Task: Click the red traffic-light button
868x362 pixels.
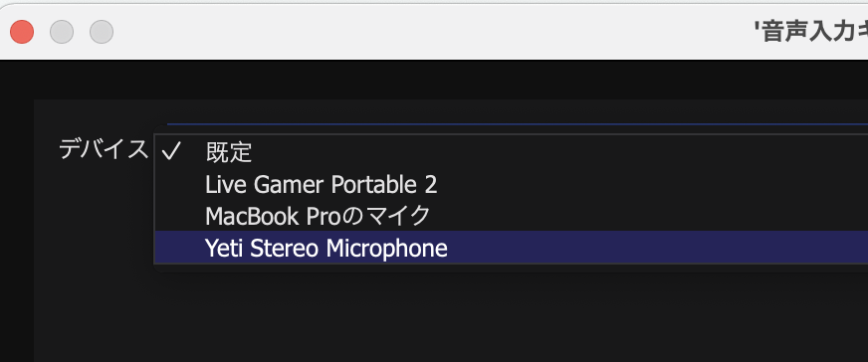Action: click(x=22, y=32)
